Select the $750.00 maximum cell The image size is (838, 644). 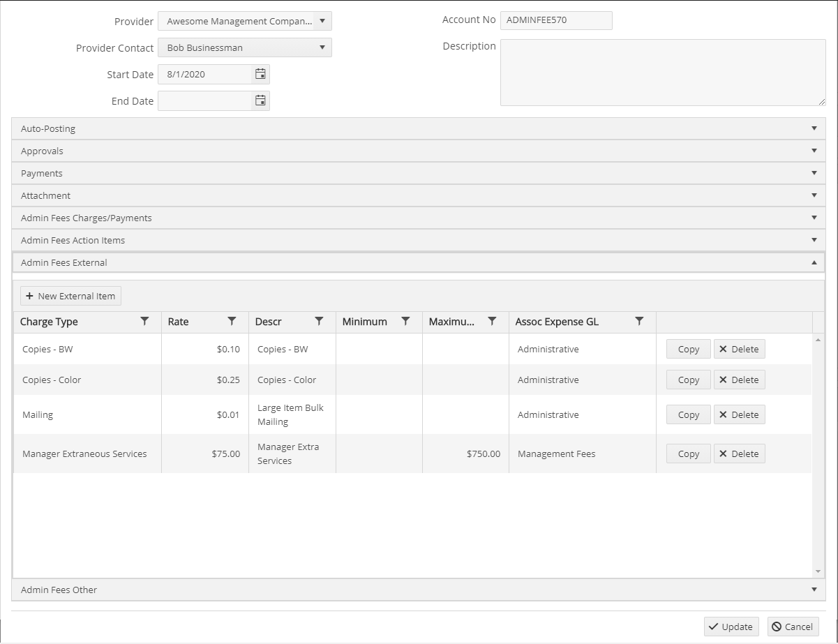coord(465,454)
